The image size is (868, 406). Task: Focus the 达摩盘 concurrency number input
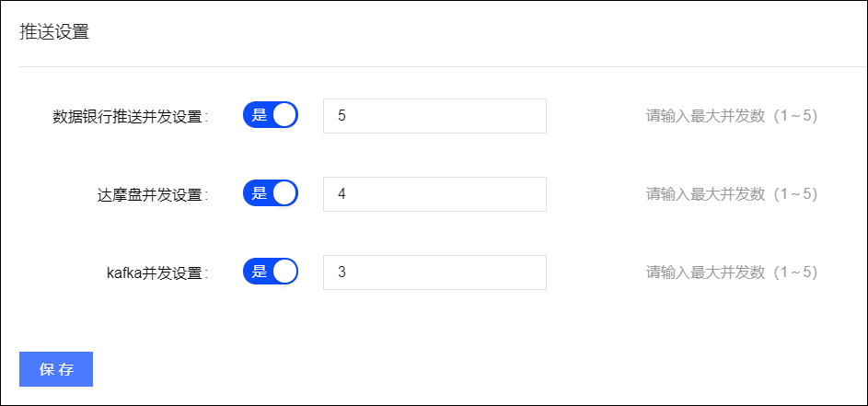tap(434, 194)
